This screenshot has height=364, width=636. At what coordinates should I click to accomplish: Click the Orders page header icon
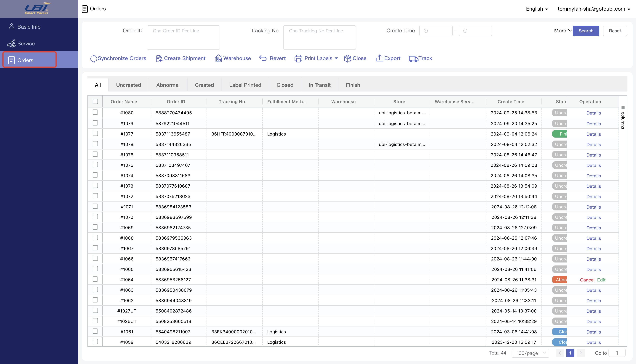85,9
